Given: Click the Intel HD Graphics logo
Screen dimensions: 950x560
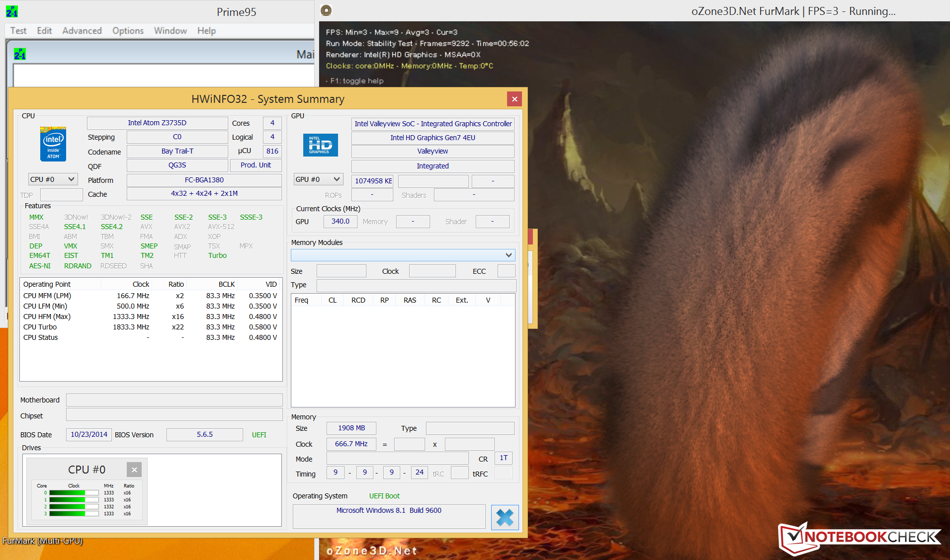Looking at the screenshot, I should click(x=321, y=145).
